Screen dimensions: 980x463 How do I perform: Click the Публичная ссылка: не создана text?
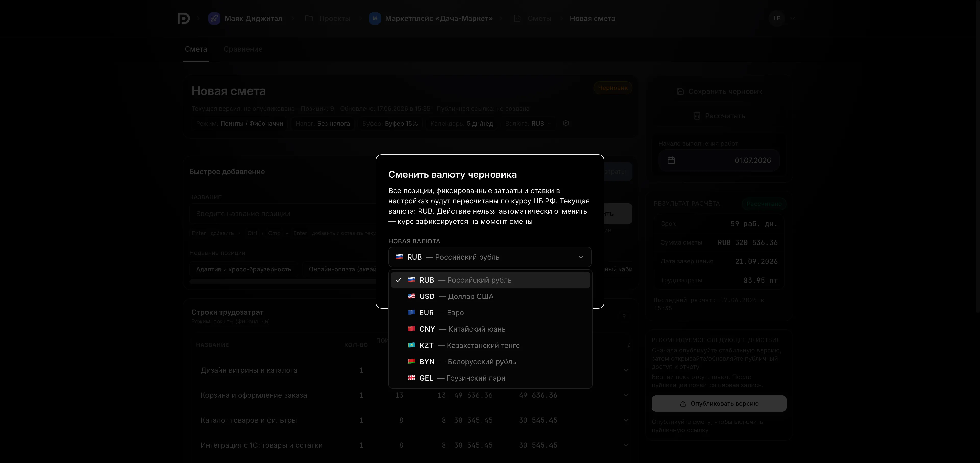tap(483, 109)
